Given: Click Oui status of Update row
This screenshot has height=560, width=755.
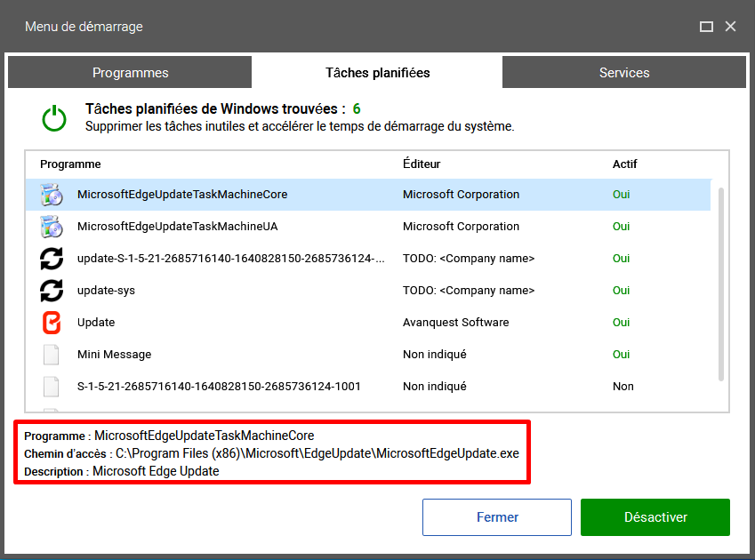Looking at the screenshot, I should click(621, 323).
